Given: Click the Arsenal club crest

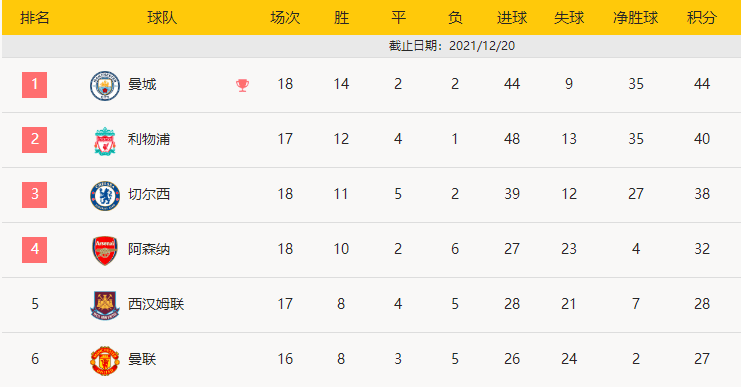Looking at the screenshot, I should click(105, 251).
